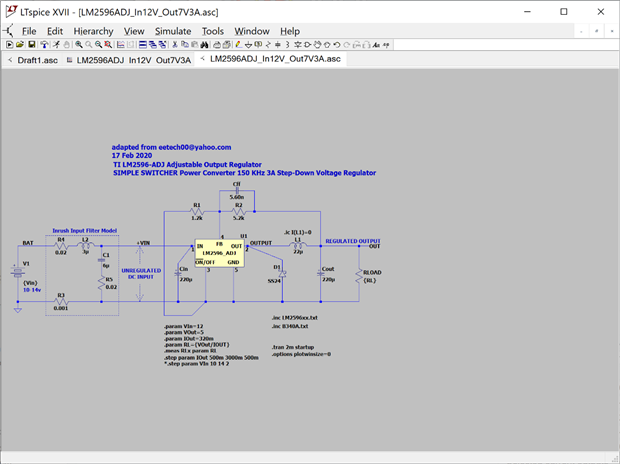
Task: Open the View menu
Action: click(134, 31)
